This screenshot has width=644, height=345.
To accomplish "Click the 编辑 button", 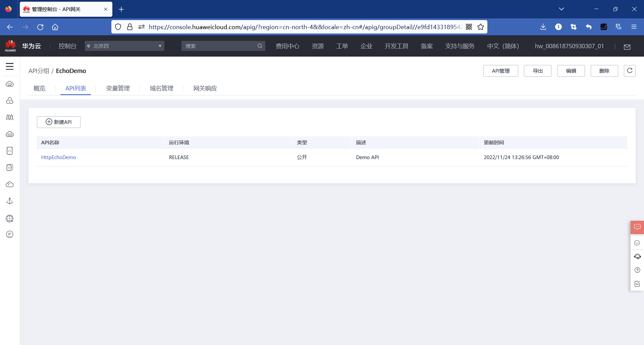I will click(x=571, y=71).
